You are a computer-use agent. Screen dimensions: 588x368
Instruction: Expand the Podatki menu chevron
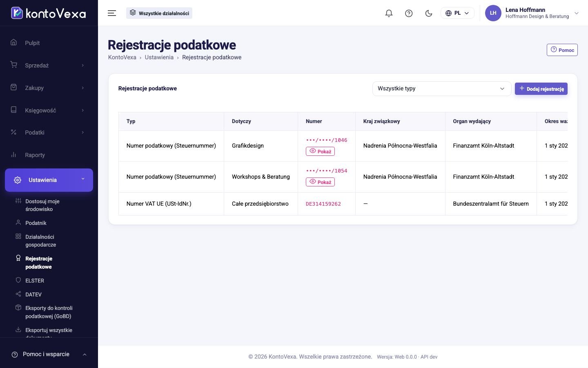click(x=83, y=132)
